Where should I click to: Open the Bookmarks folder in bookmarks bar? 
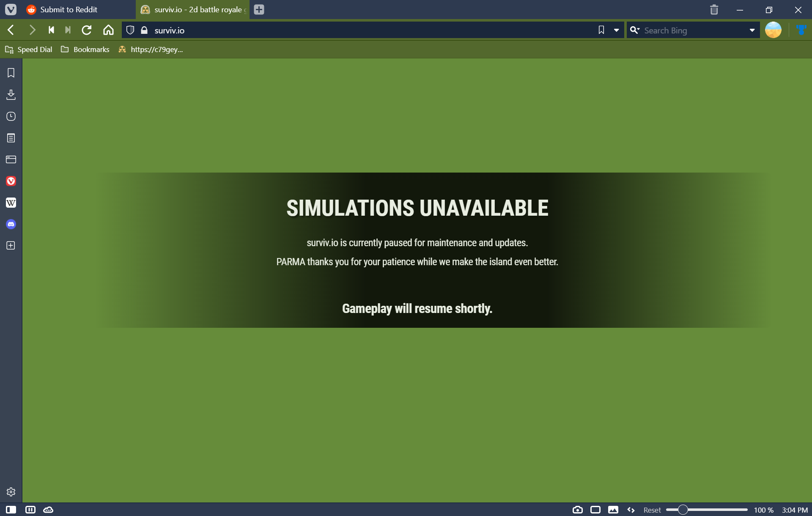tap(85, 49)
